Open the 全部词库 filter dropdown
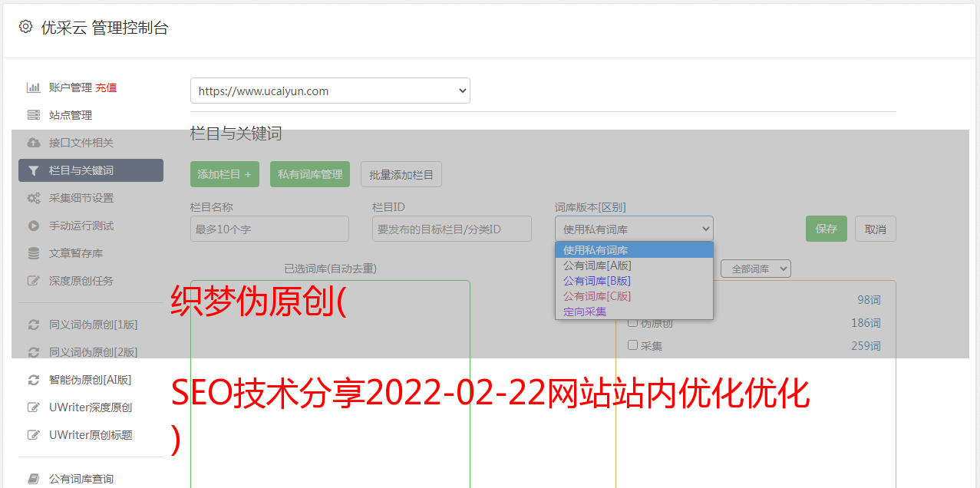This screenshot has width=980, height=488. (x=756, y=269)
